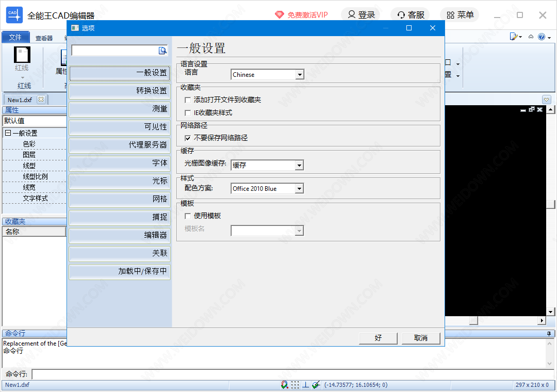Click the document pencil style icon
The width and height of the screenshot is (557, 392).
[x=514, y=37]
